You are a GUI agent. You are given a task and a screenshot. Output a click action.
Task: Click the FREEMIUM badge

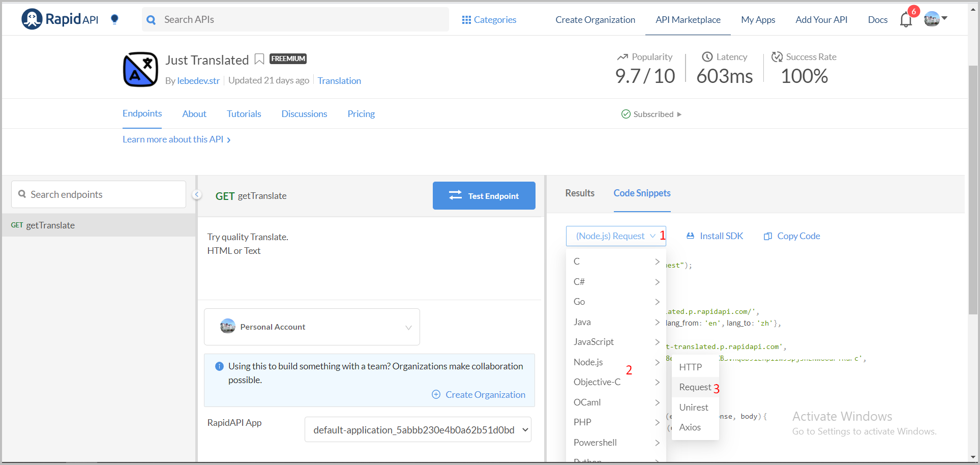(288, 59)
